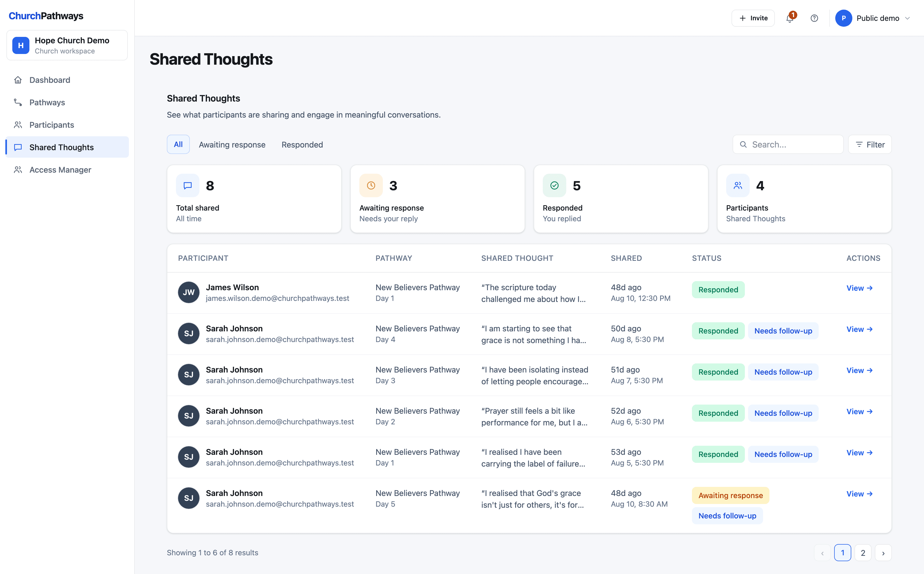Open the Hope Church Demo workspace switcher
The height and width of the screenshot is (574, 924).
(x=67, y=45)
